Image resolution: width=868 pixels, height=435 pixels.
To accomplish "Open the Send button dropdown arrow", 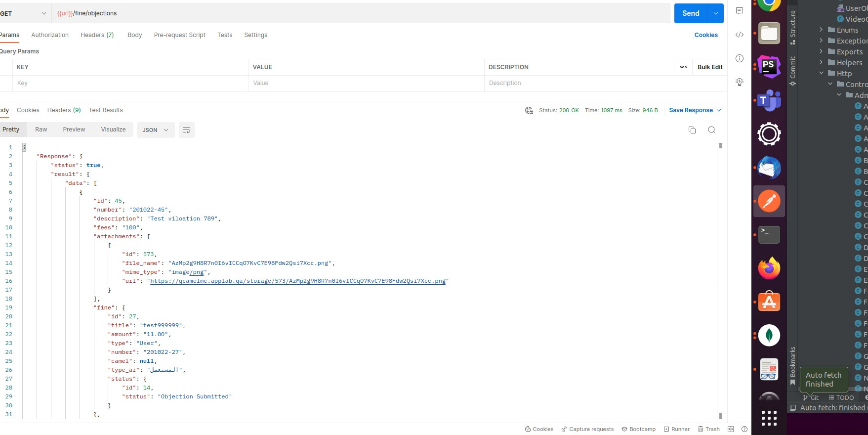I will [715, 13].
